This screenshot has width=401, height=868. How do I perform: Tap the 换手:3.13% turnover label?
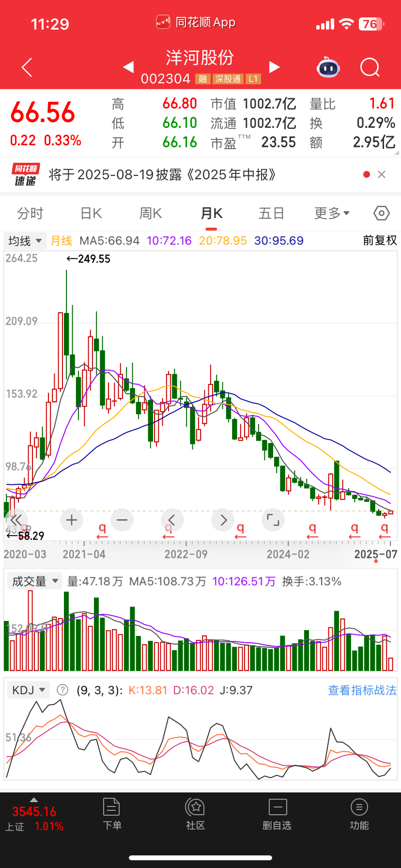click(312, 581)
